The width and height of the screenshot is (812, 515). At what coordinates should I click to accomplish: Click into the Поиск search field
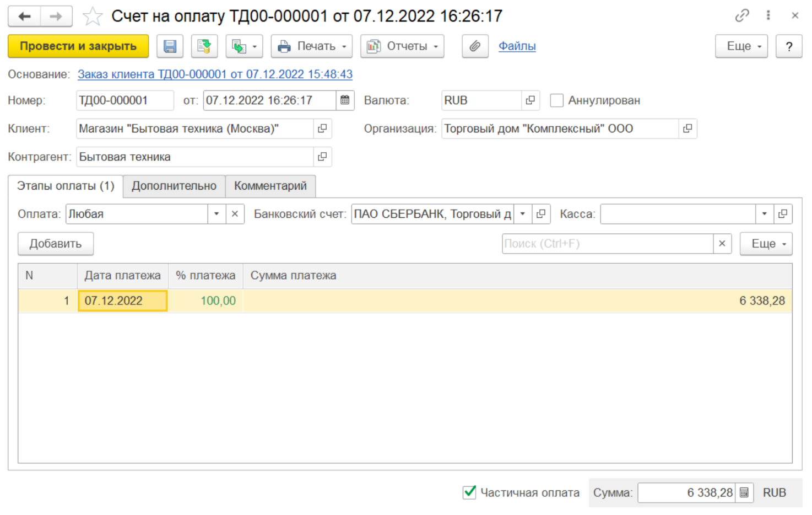[x=607, y=244]
